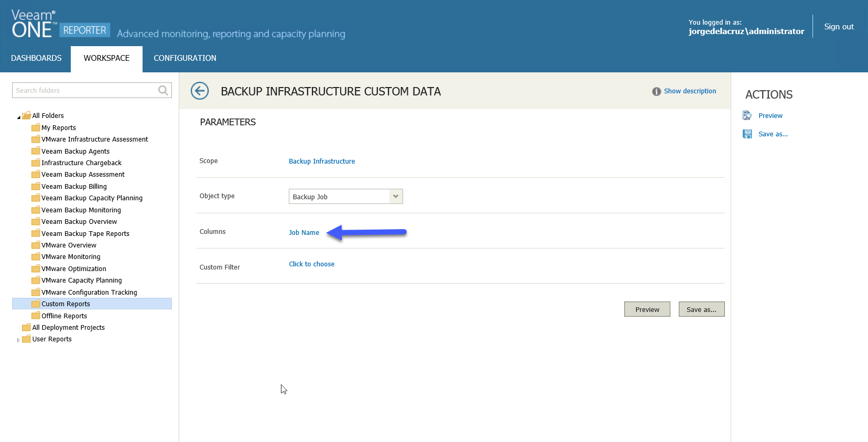Click the All Folders folder icon
This screenshot has width=868, height=442.
[x=26, y=115]
